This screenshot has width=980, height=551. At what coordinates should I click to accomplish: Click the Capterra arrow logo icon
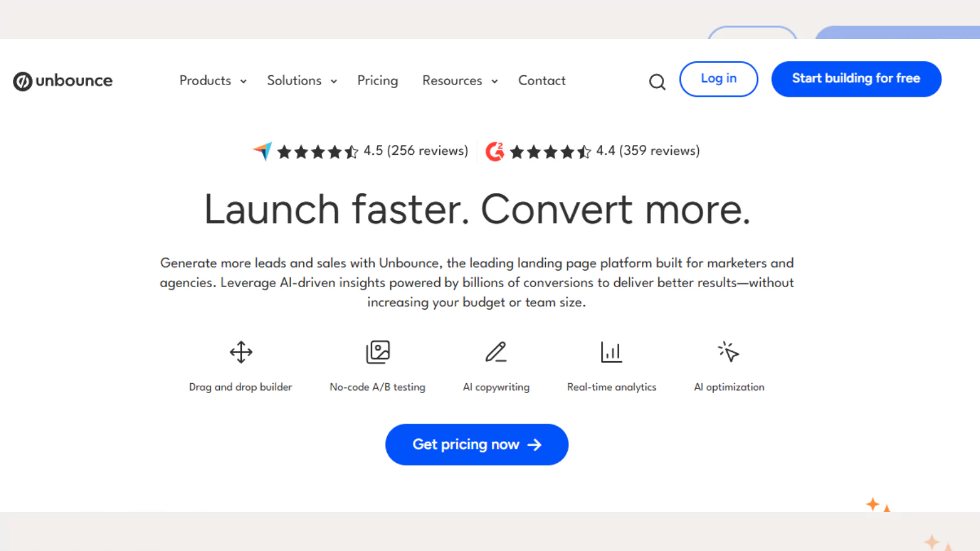click(x=263, y=151)
